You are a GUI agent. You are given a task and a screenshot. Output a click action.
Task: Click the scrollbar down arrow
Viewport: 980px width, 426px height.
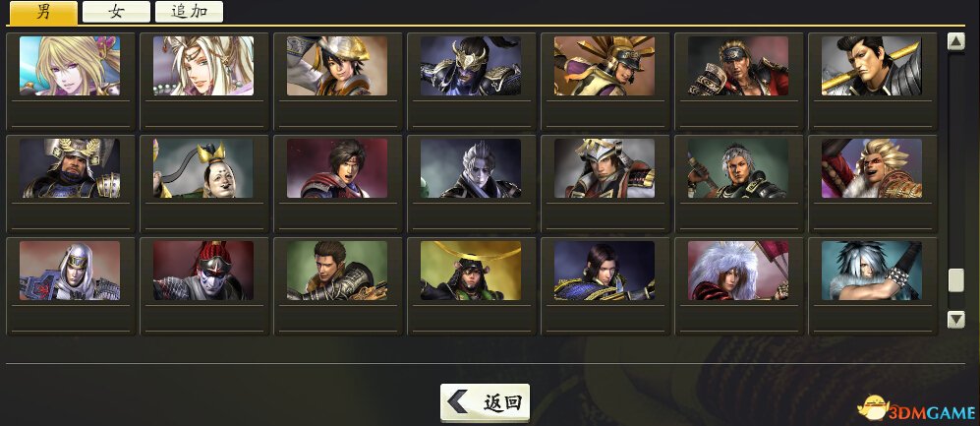pos(956,320)
